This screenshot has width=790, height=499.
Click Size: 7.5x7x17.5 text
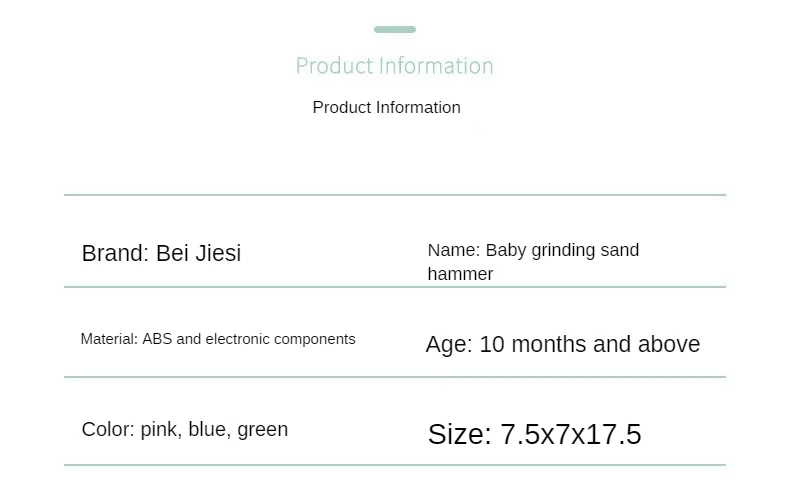pos(535,434)
